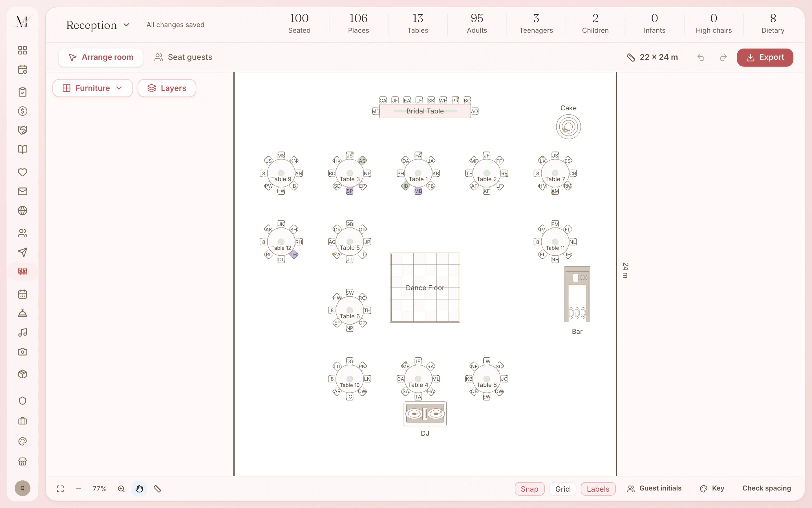Open the globe website icon in sidebar

[x=23, y=211]
